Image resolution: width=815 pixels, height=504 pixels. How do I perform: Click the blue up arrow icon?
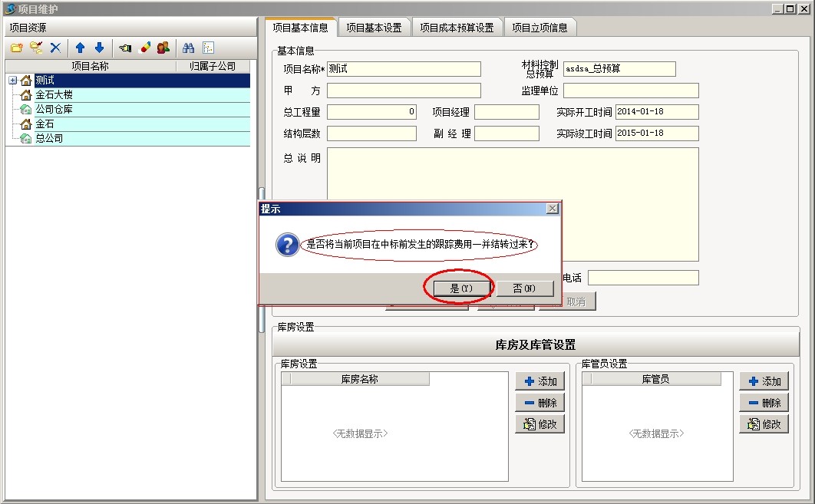pos(80,48)
